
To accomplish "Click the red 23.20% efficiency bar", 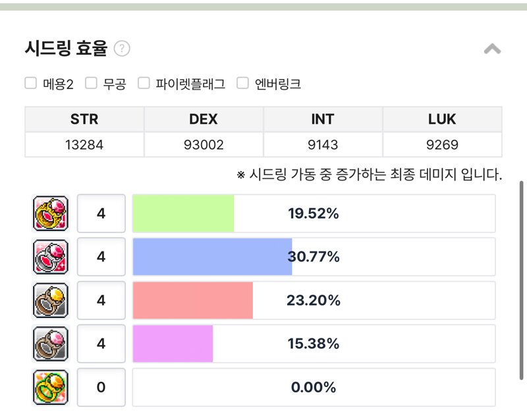I will point(192,300).
